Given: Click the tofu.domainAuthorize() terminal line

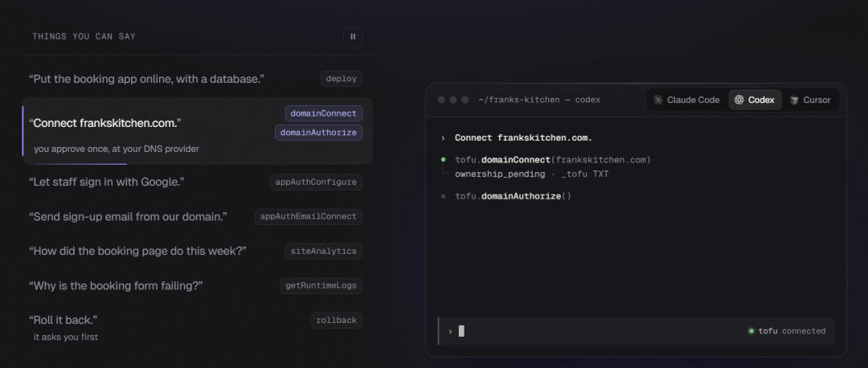Looking at the screenshot, I should pos(513,196).
